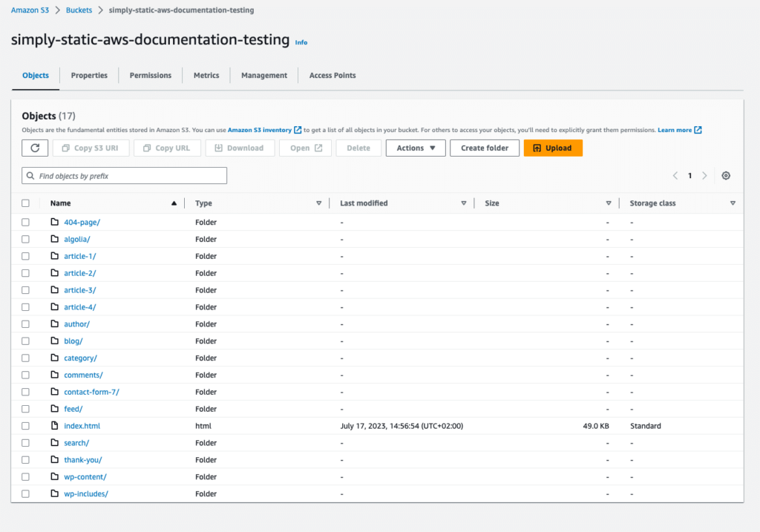The width and height of the screenshot is (760, 532).
Task: Sort by Type column arrow
Action: pyautogui.click(x=319, y=203)
